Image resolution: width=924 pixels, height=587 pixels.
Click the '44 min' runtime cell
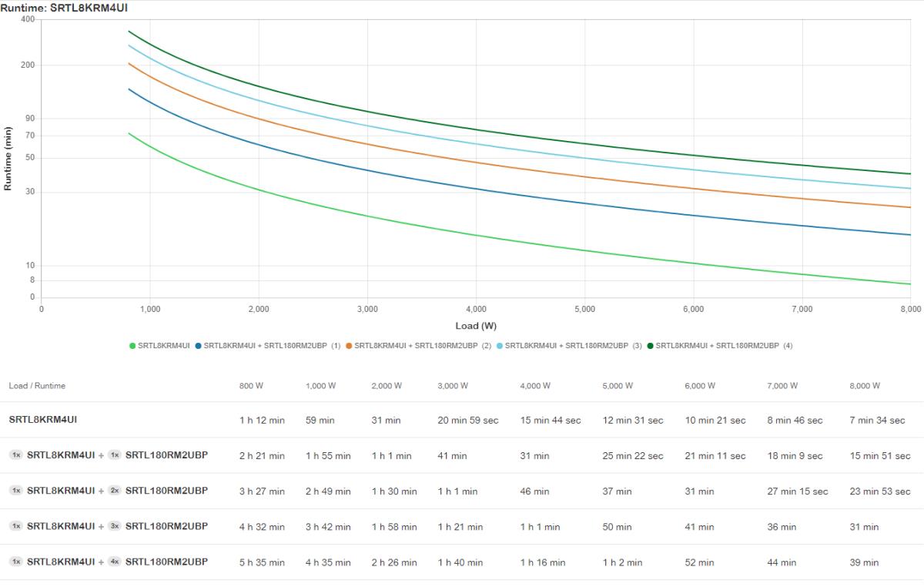pyautogui.click(x=782, y=562)
